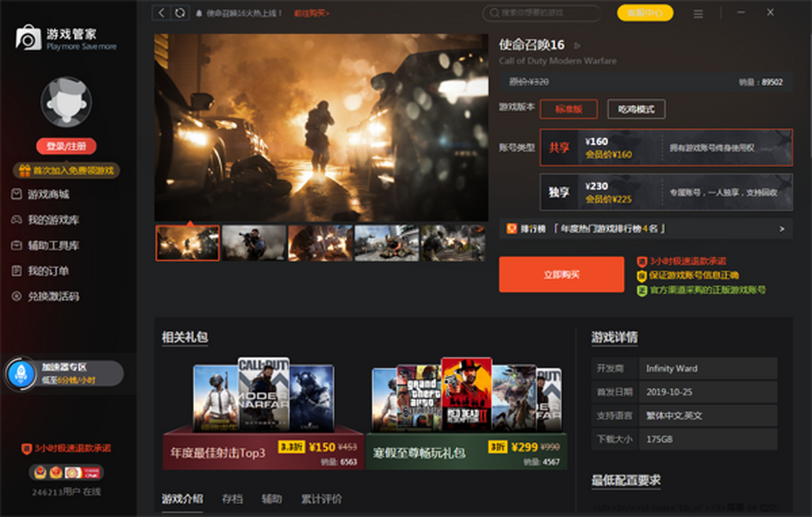812x517 pixels.
Task: Select the 吃鸡模式 game version option
Action: 636,109
